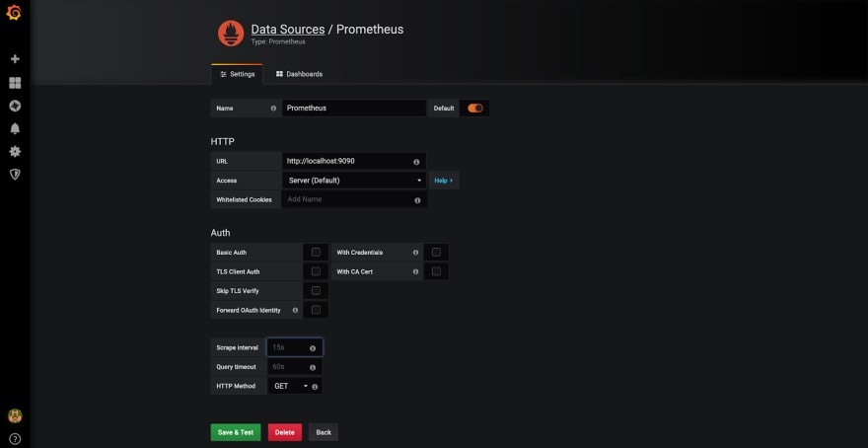Open the Configuration gear icon in sidebar
Image resolution: width=868 pixels, height=448 pixels.
[15, 151]
